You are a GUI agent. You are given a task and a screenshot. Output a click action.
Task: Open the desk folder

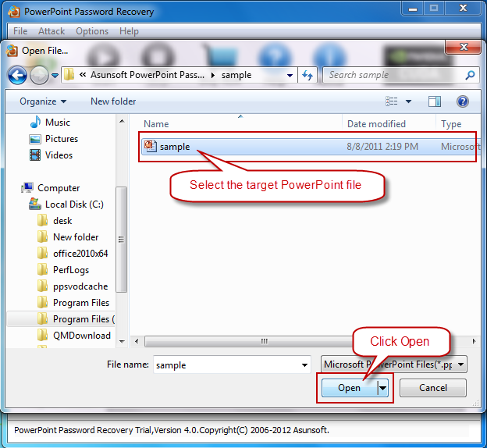pyautogui.click(x=62, y=221)
